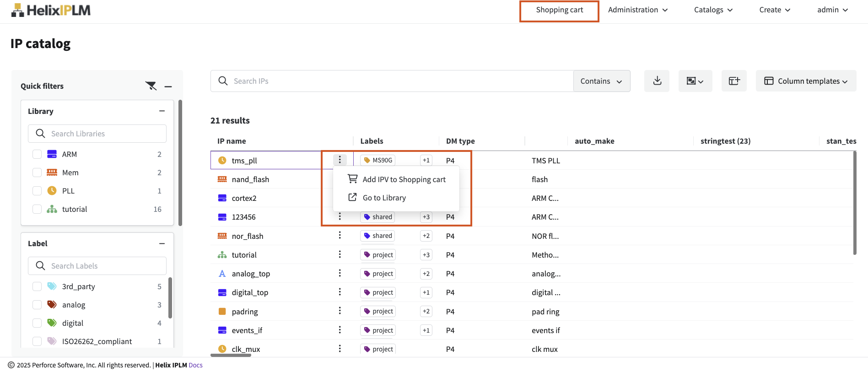Click the MS90G label tag on tms_pll
The image size is (868, 372).
pos(378,160)
